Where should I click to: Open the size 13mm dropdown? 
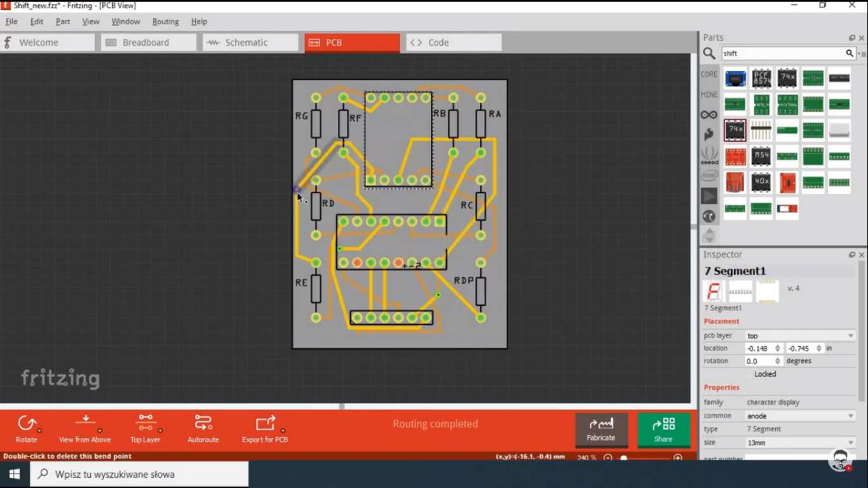click(801, 442)
